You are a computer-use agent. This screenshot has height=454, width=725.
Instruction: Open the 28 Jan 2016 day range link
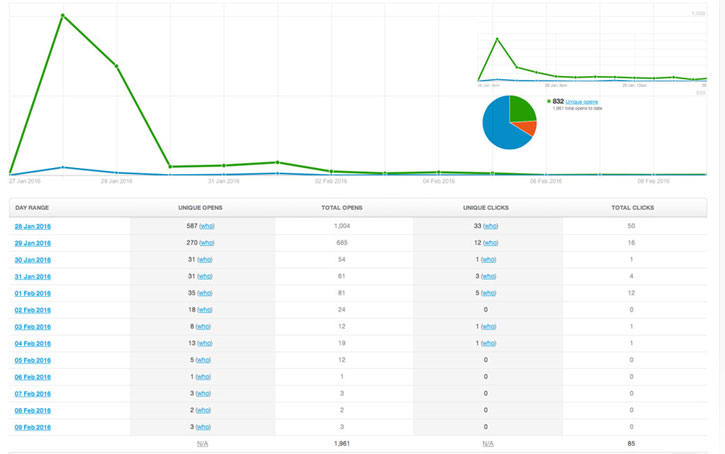32,226
